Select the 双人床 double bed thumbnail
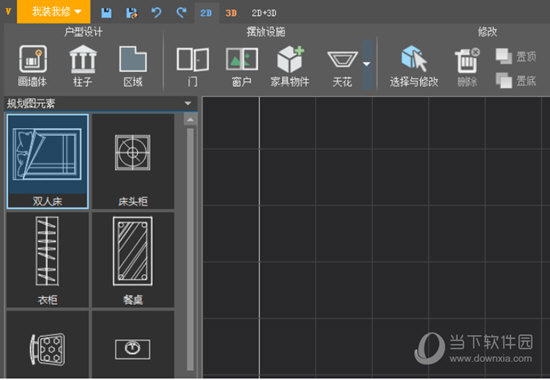This screenshot has width=550, height=380. point(47,161)
